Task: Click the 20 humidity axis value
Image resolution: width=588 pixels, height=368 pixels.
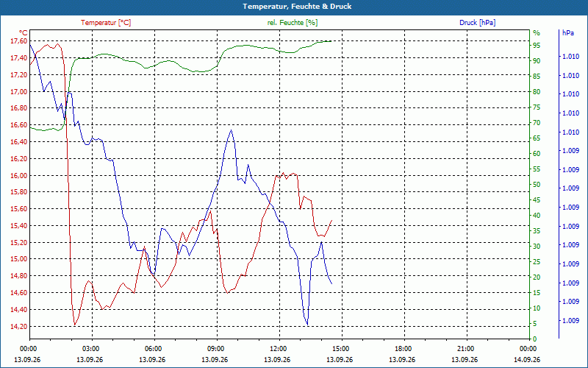Action: (x=537, y=277)
